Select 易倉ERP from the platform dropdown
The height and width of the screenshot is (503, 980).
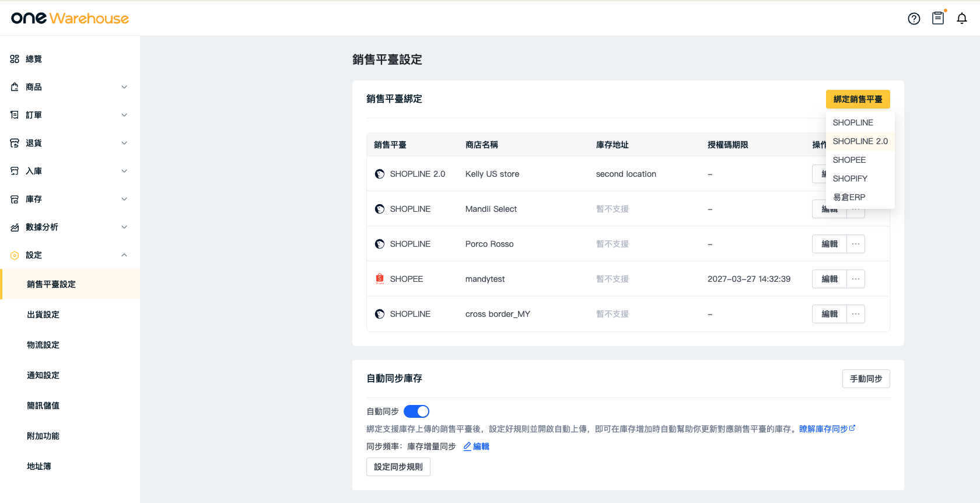[x=860, y=197]
